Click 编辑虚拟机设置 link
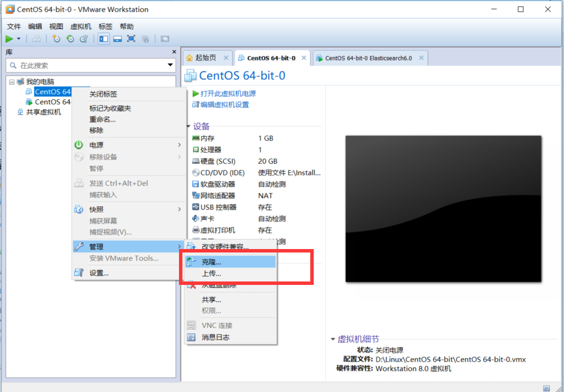This screenshot has height=392, width=564. click(x=224, y=105)
